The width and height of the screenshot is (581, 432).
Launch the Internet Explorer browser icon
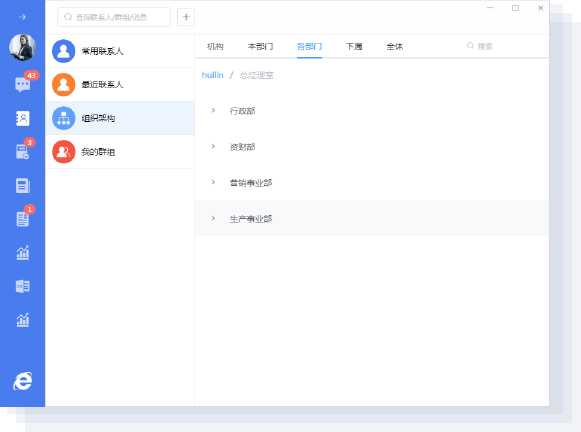coord(23,381)
